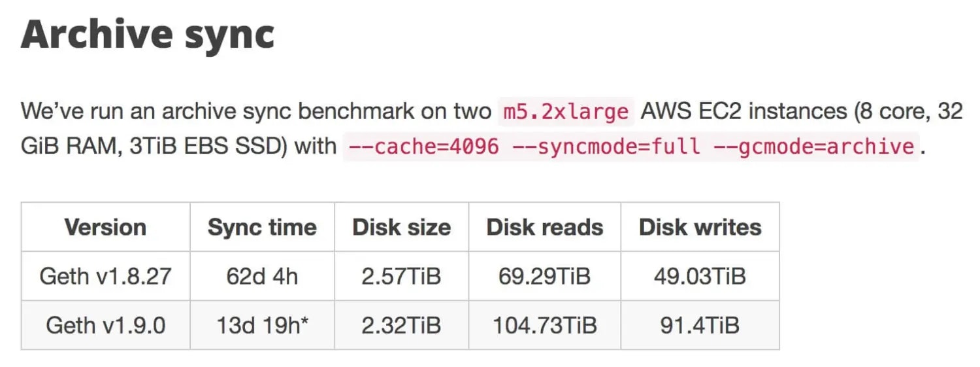
Task: Click the 104.73TiB disk reads cell
Action: (x=544, y=325)
